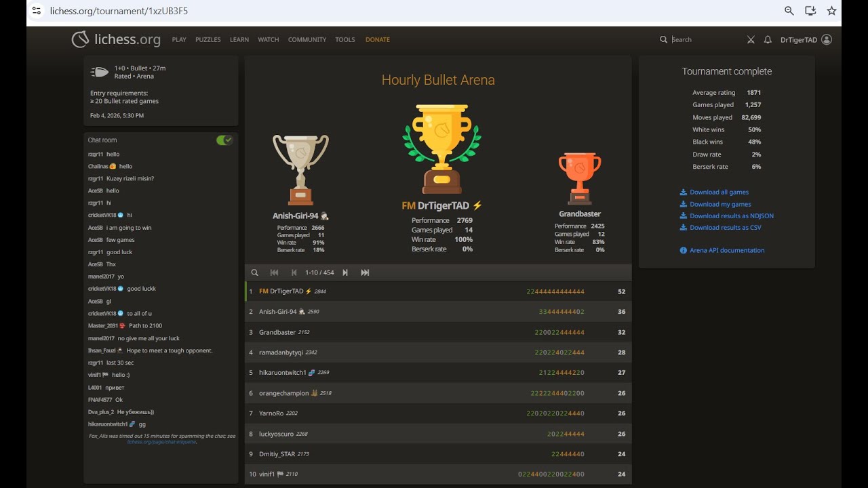Go to next standings page
Image resolution: width=868 pixels, height=488 pixels.
345,272
